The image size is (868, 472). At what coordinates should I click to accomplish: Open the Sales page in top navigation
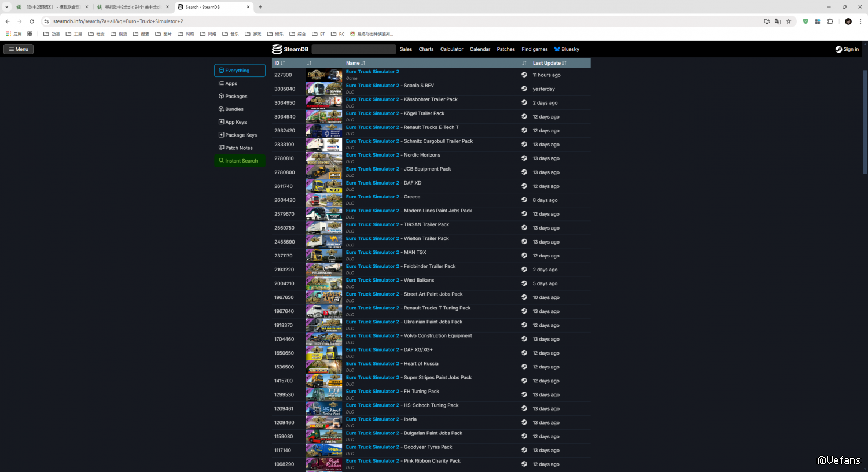click(406, 49)
